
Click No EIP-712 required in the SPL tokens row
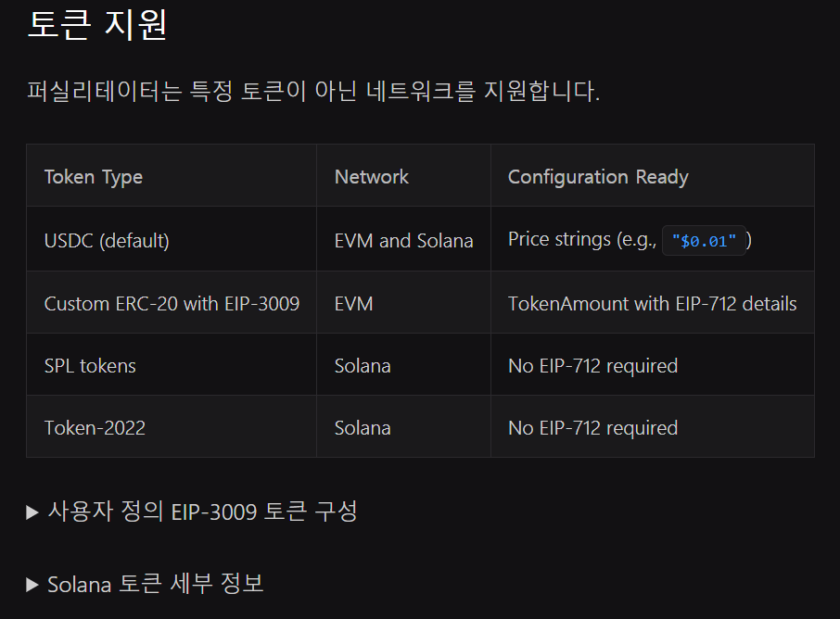point(592,366)
